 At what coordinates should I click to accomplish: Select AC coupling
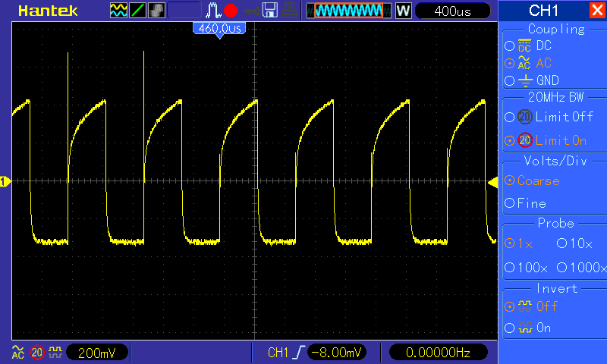[528, 63]
